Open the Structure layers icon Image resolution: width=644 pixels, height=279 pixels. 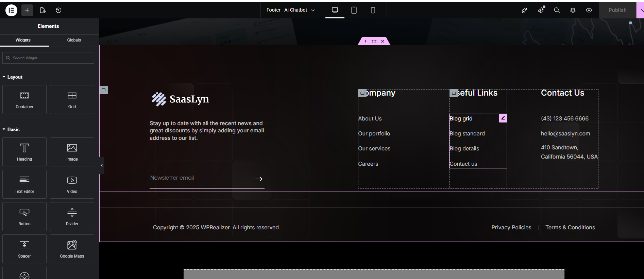pyautogui.click(x=573, y=10)
